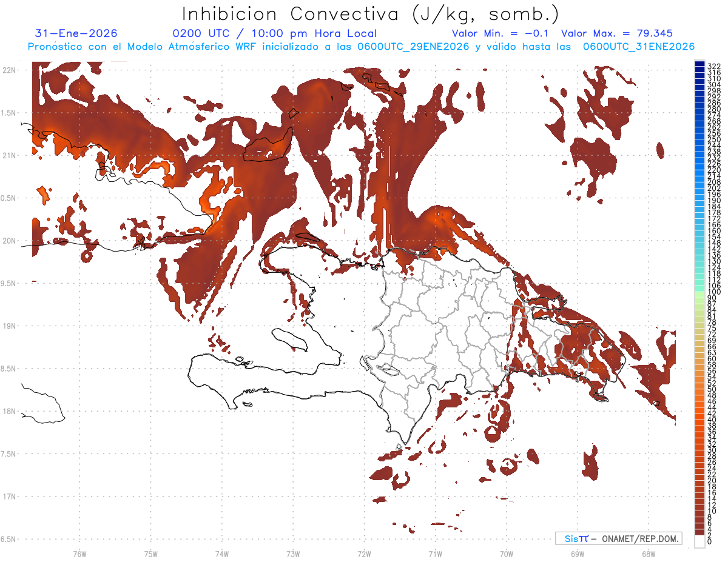Click the '75W' longitude label
Screen dimensions: 728x562
[x=151, y=554]
